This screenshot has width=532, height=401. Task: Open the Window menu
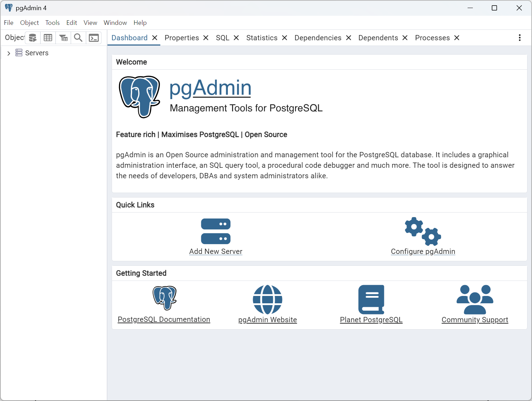pos(115,23)
